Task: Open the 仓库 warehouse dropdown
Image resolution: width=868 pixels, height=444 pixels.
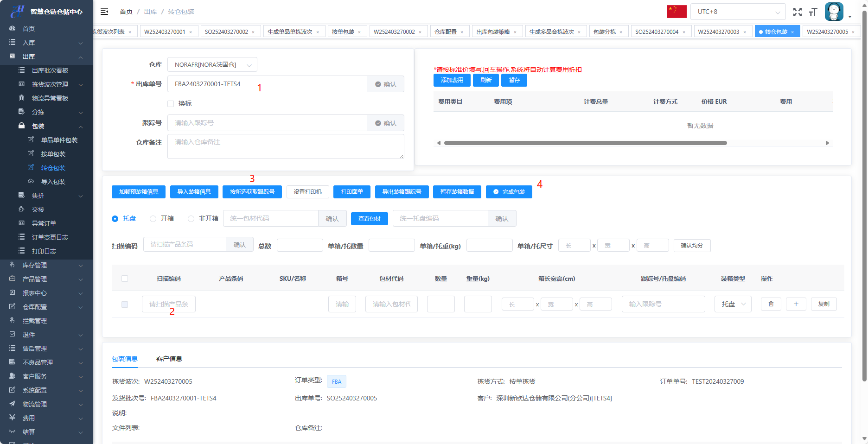Action: [212, 65]
